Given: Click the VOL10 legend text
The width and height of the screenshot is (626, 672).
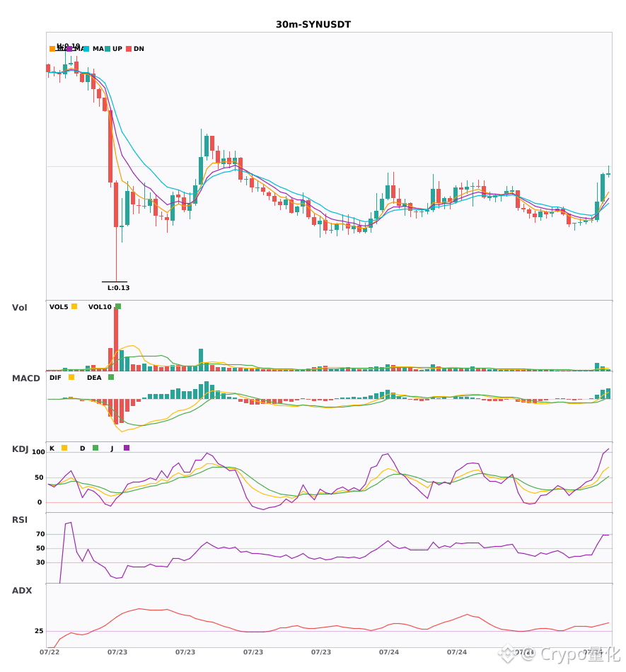Looking at the screenshot, I should click(x=100, y=307).
